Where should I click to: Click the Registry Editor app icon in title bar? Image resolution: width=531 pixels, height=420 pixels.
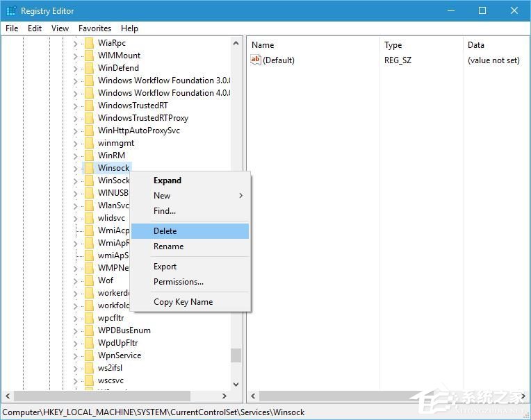tap(10, 10)
